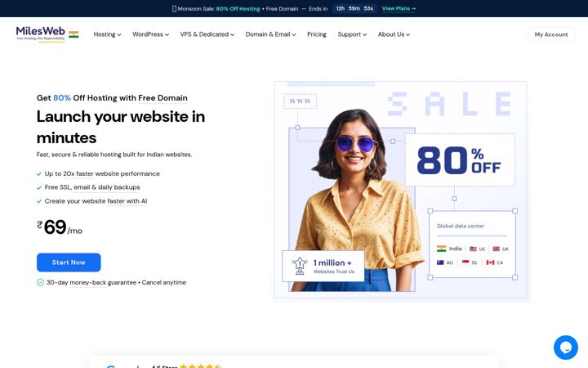Click the 80% OFF card in hero
Image resolution: width=588 pixels, height=368 pixels.
(x=460, y=160)
